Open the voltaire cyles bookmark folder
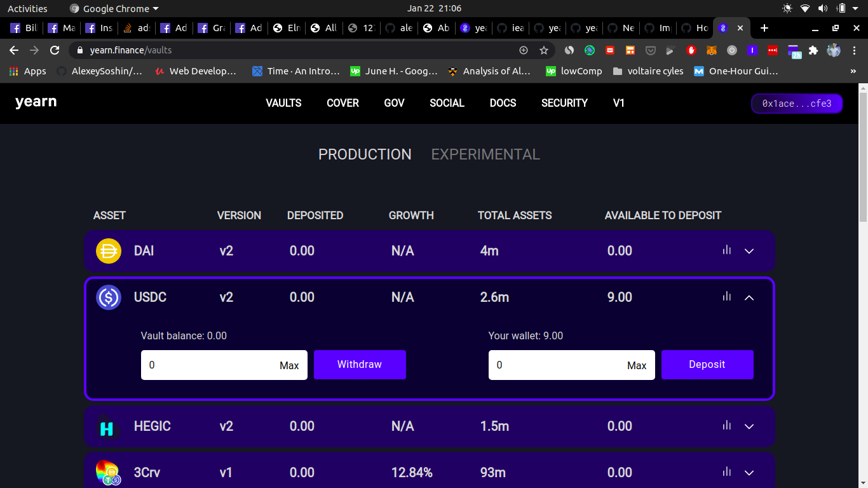The width and height of the screenshot is (868, 488). click(648, 71)
